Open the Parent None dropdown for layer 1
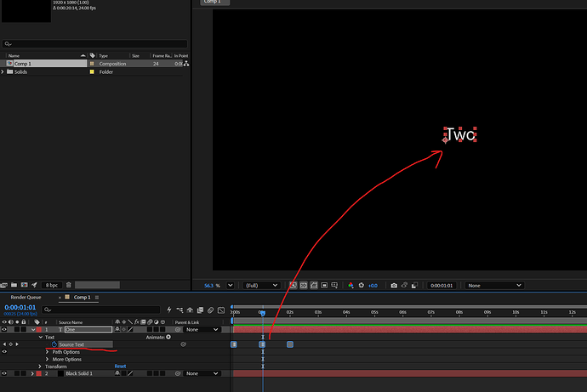 pos(202,330)
